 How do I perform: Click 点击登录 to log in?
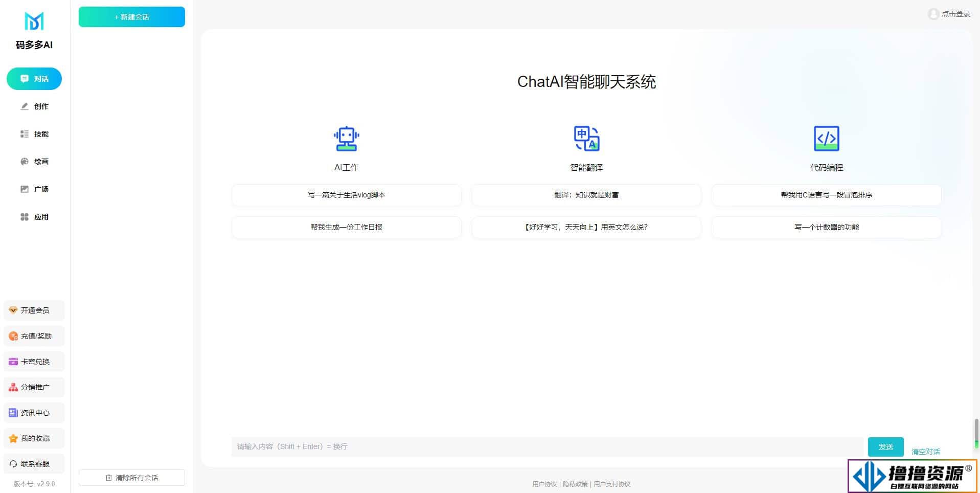coord(956,14)
